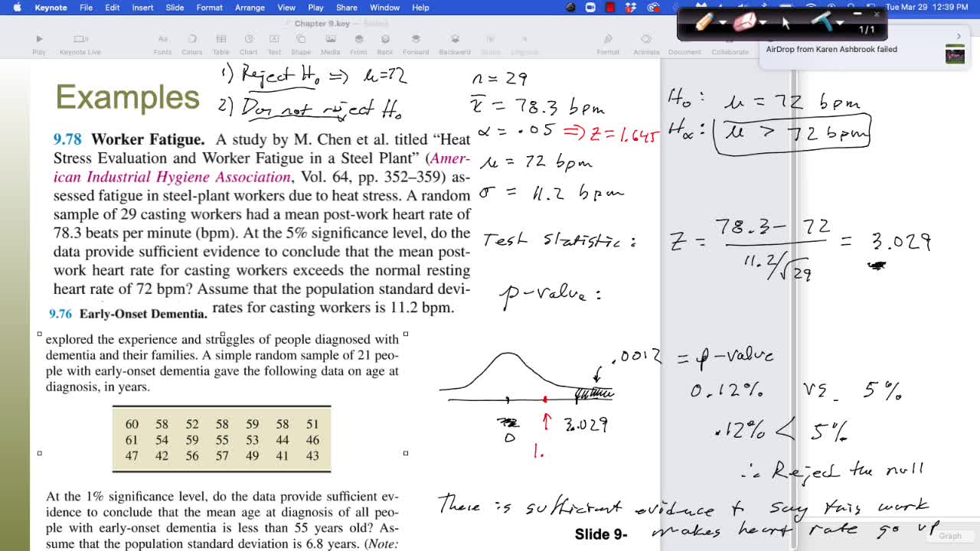Open the Share menu

(x=346, y=8)
